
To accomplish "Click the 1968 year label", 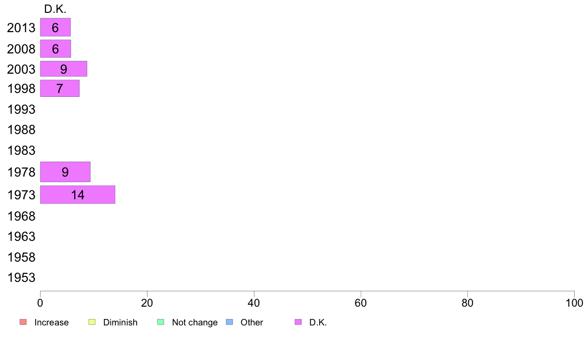I will coord(21,216).
